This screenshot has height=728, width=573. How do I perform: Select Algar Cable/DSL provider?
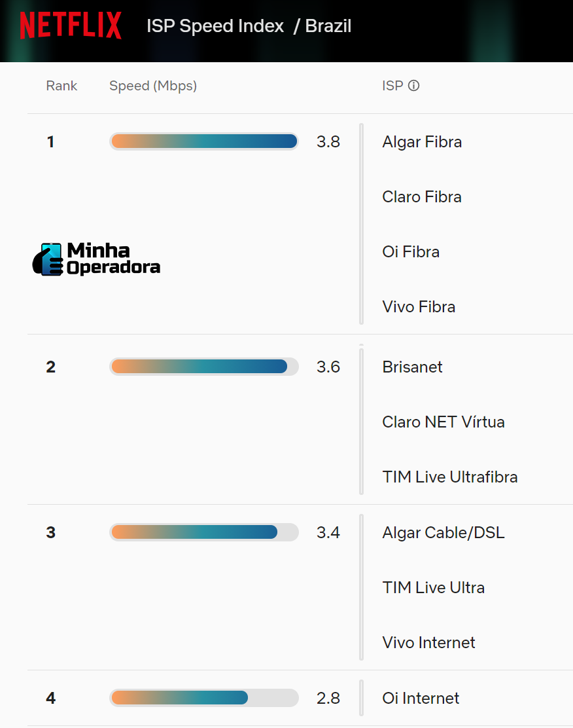coord(443,533)
